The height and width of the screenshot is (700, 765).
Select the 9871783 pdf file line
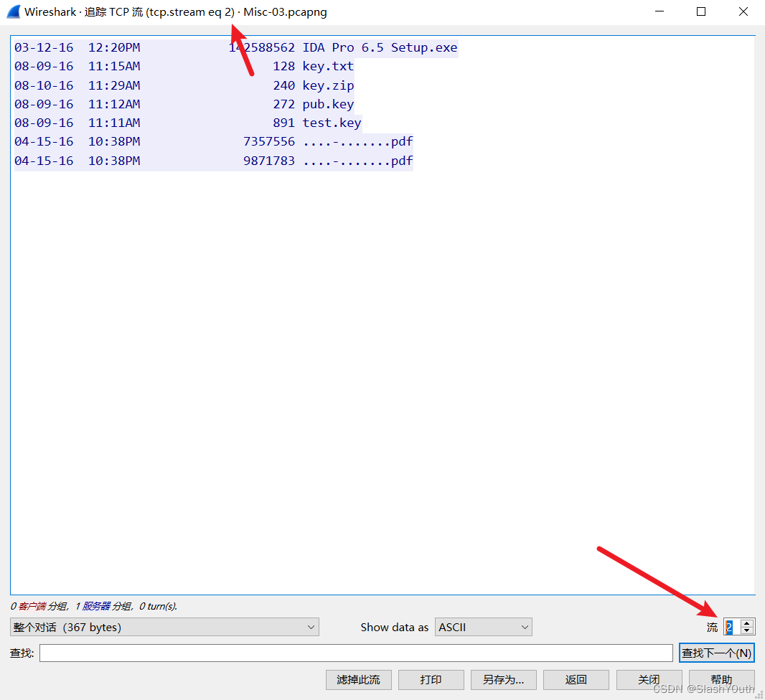click(214, 161)
